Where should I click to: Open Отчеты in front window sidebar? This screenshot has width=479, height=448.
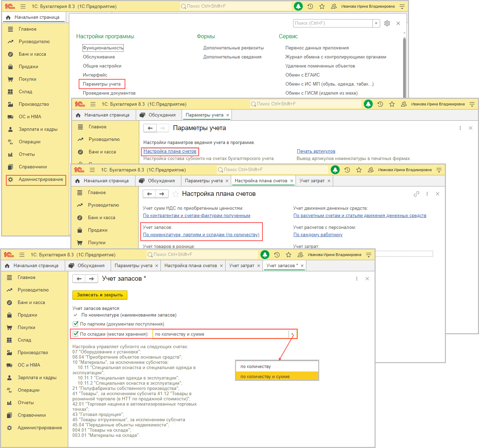pyautogui.click(x=26, y=403)
